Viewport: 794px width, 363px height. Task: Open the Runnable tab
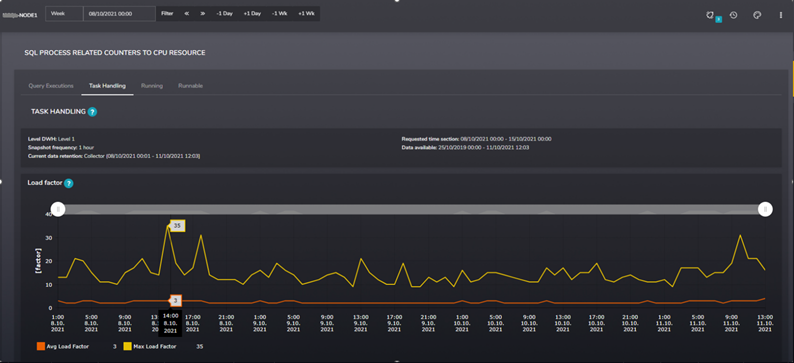(x=190, y=86)
